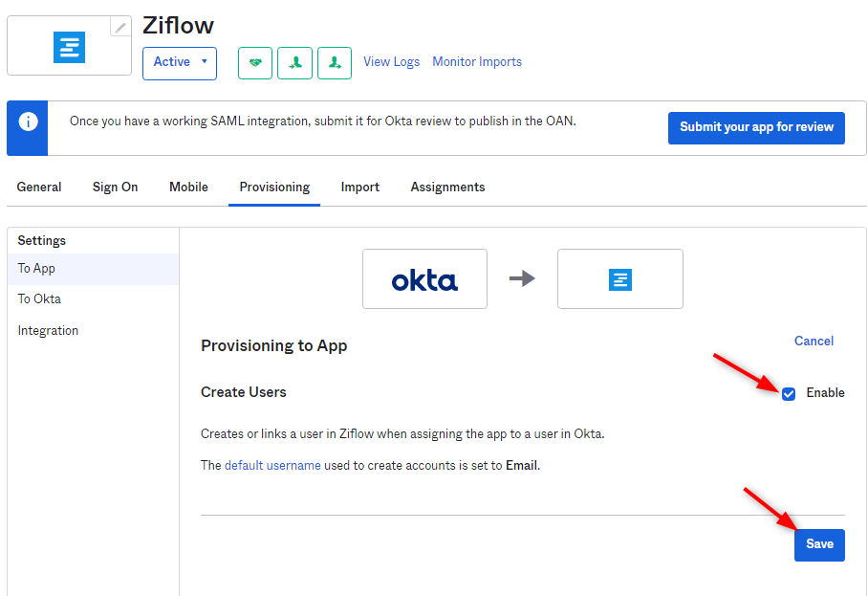Select the Mobile tab
The image size is (868, 596).
pyautogui.click(x=188, y=188)
